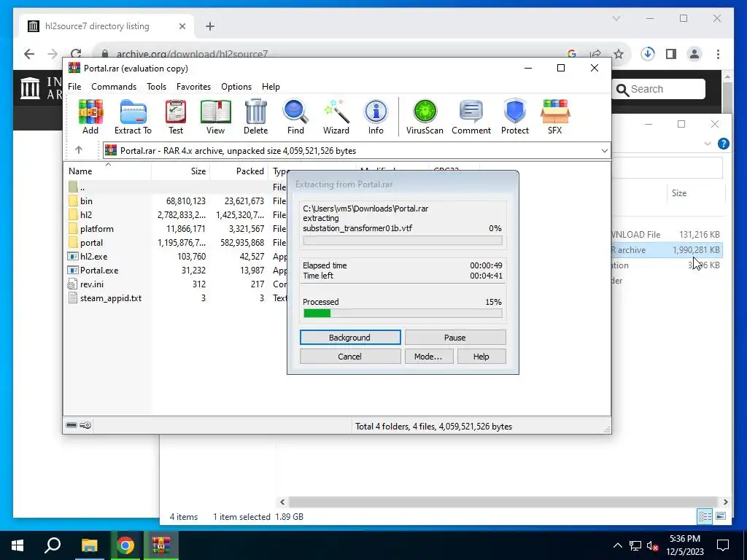Open the Chrome profile avatar
The height and width of the screenshot is (560, 747).
tap(694, 54)
